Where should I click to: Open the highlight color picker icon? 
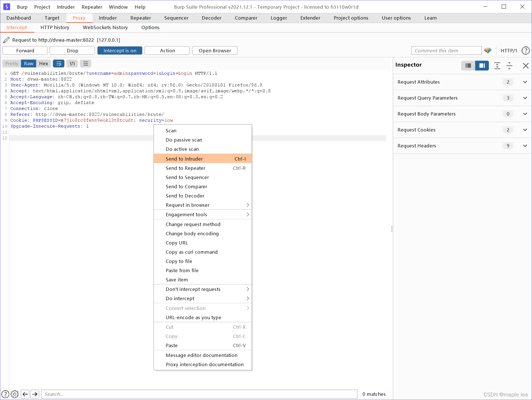(488, 50)
